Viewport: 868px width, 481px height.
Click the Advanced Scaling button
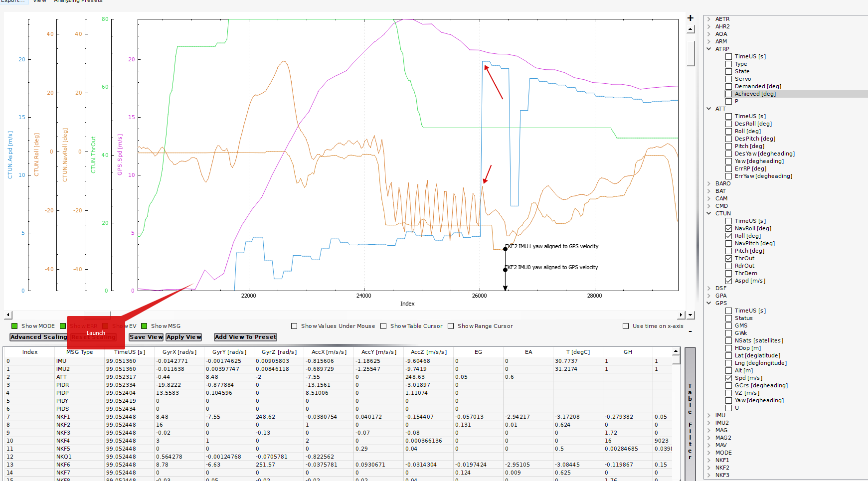[38, 337]
